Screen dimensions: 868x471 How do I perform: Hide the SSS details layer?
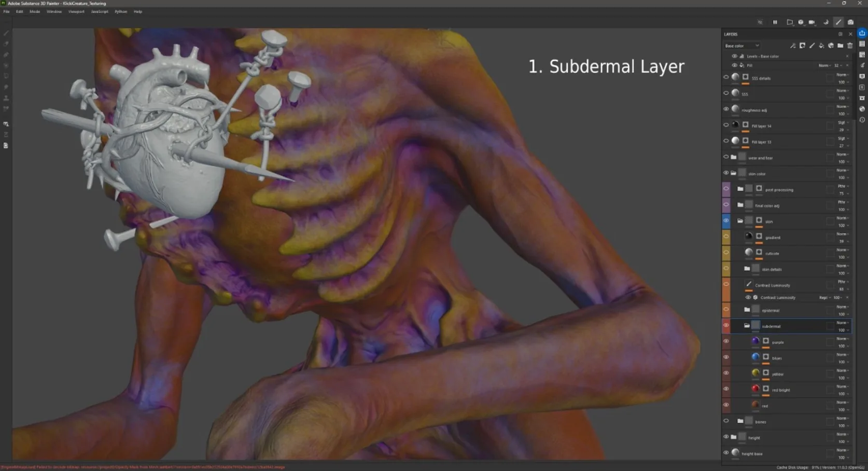(726, 77)
